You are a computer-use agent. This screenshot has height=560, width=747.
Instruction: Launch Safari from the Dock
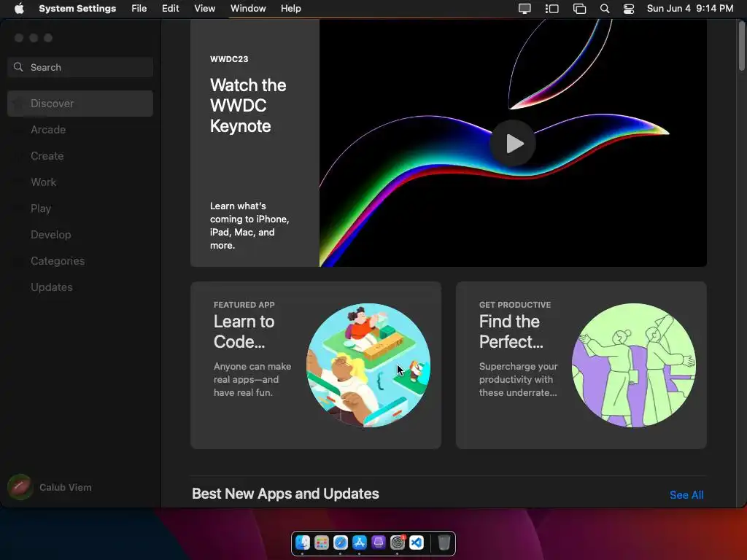[x=340, y=542]
